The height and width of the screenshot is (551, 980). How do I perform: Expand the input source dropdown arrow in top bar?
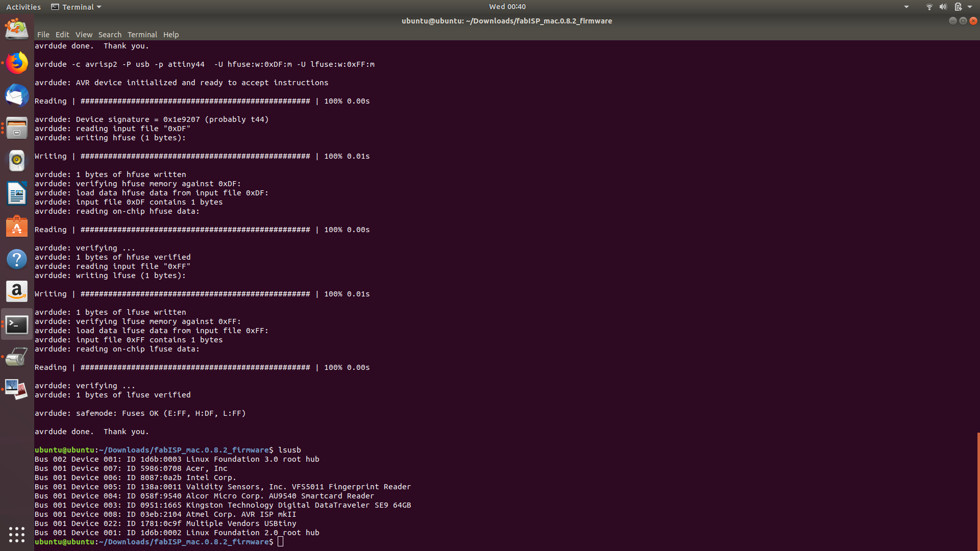point(906,7)
